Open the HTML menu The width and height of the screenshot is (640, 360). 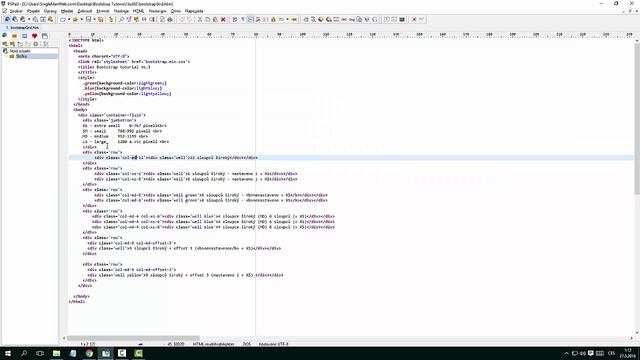[x=138, y=11]
